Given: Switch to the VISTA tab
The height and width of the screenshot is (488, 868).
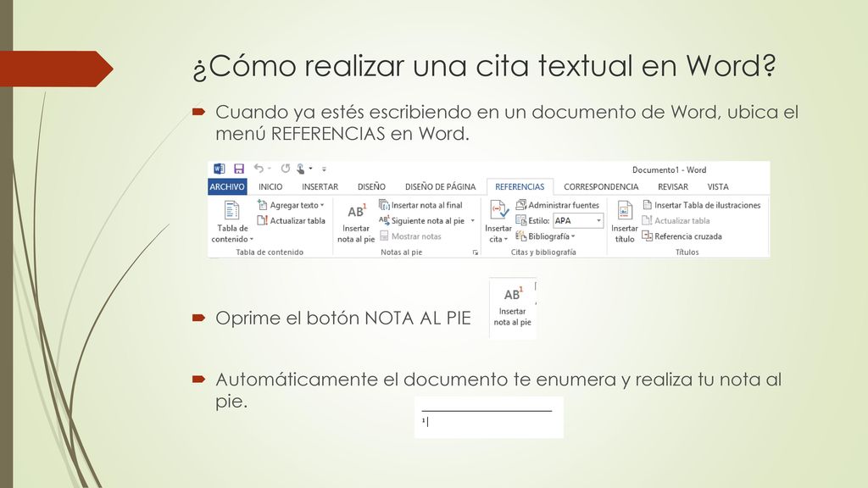Looking at the screenshot, I should pyautogui.click(x=717, y=187).
